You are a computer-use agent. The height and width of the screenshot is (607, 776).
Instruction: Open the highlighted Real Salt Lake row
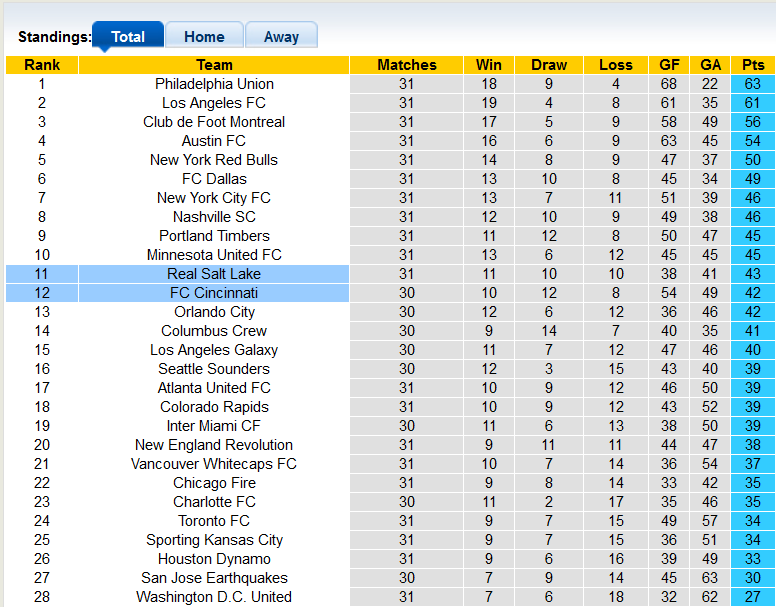click(x=214, y=274)
